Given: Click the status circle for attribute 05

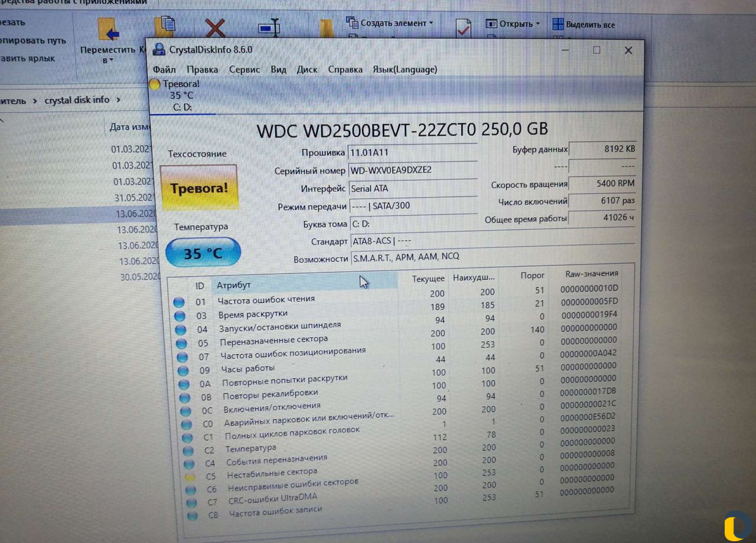Looking at the screenshot, I should pos(181,344).
